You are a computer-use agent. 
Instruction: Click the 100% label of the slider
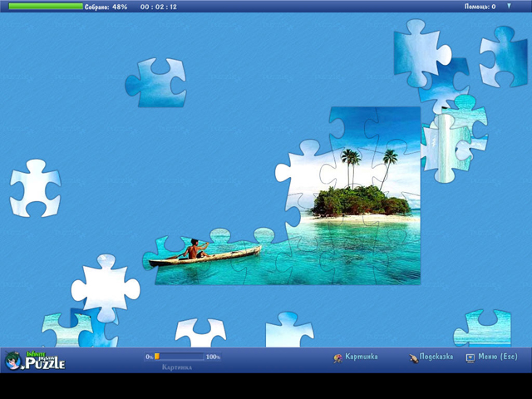coord(213,357)
